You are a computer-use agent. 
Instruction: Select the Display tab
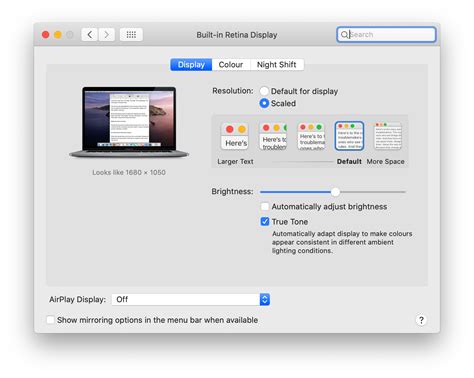(191, 65)
